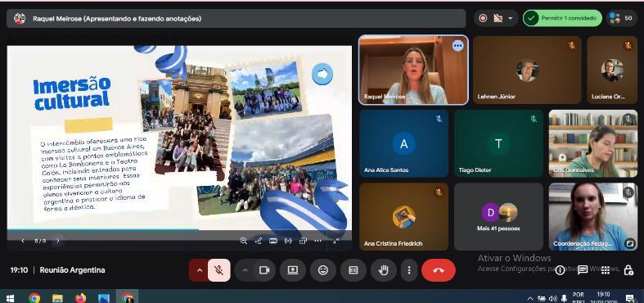Show hidden system tray icons arrow
Screen dimensions: 644x303
pyautogui.click(x=530, y=298)
